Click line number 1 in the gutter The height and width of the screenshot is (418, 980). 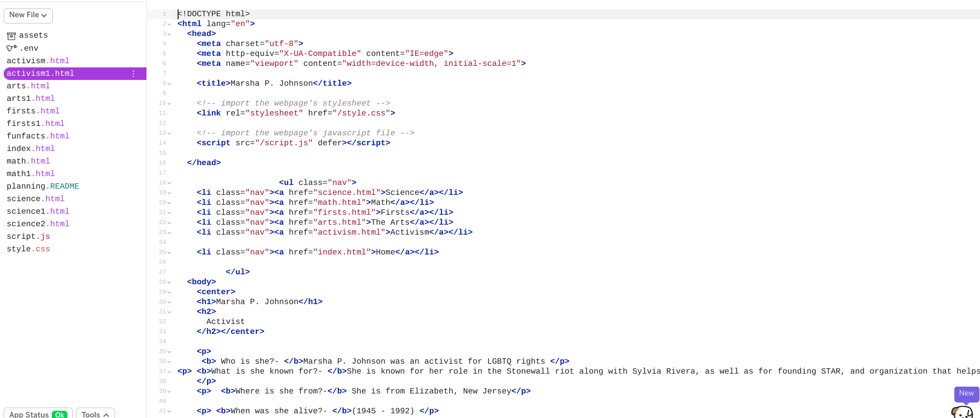point(164,14)
